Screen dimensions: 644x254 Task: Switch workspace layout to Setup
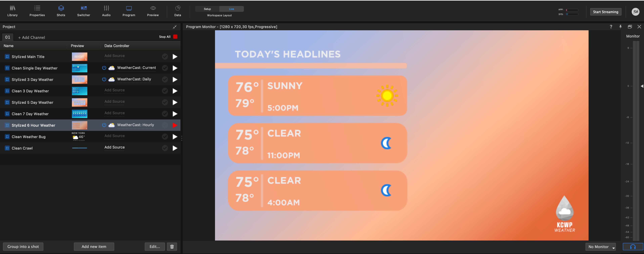click(x=207, y=9)
